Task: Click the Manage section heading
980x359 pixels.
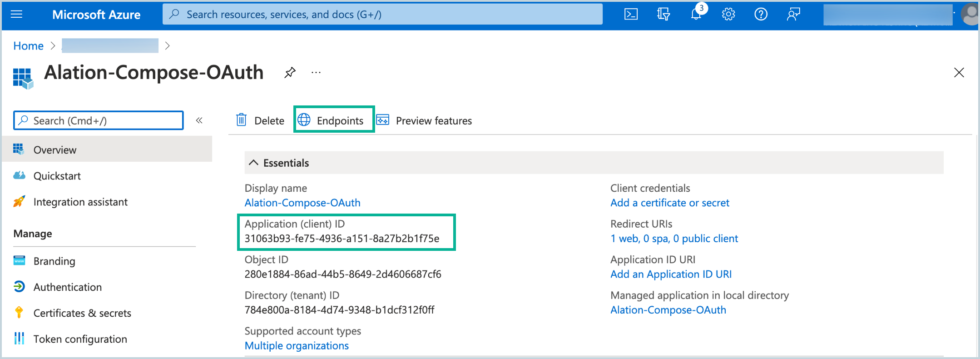Action: tap(33, 234)
